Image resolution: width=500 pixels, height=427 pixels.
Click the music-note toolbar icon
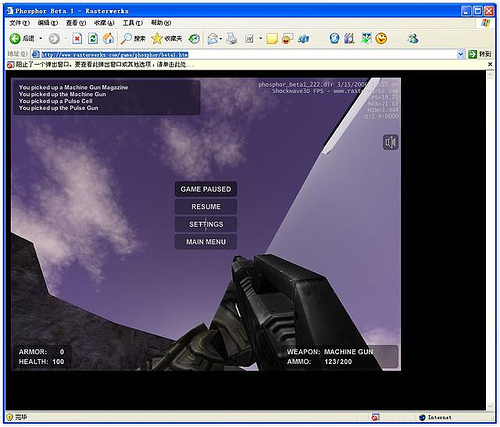349,39
